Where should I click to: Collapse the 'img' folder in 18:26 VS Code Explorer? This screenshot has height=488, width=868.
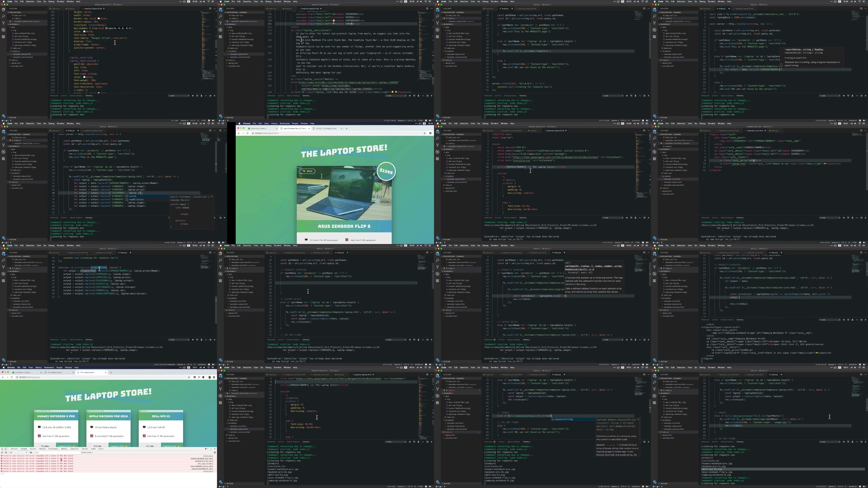14,30
